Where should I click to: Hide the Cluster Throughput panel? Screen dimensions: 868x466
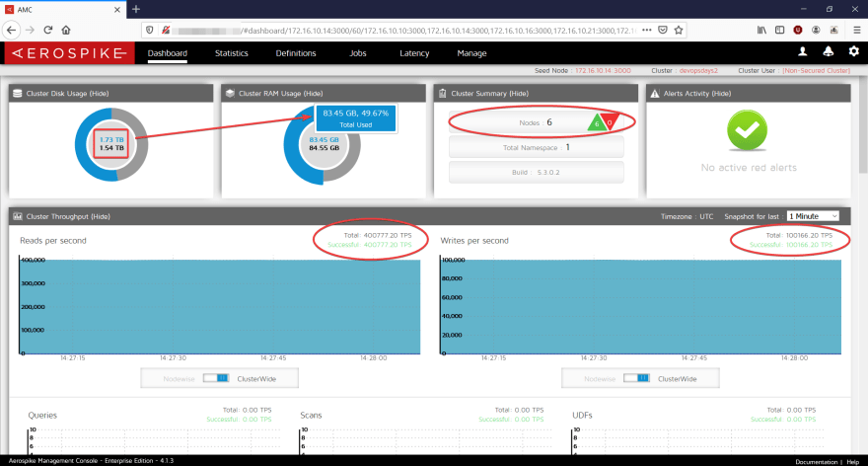[101, 216]
